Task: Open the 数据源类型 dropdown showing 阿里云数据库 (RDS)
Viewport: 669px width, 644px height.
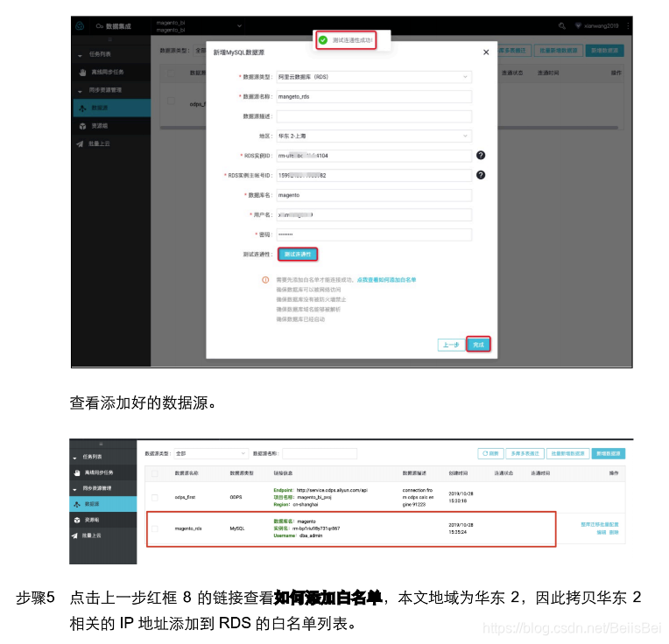Action: (374, 77)
